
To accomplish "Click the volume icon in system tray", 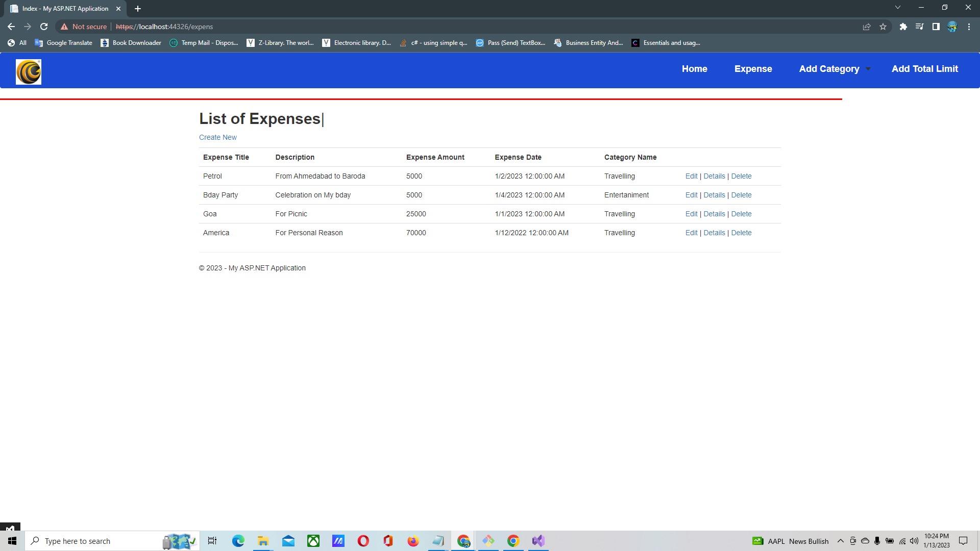I will coord(914,541).
